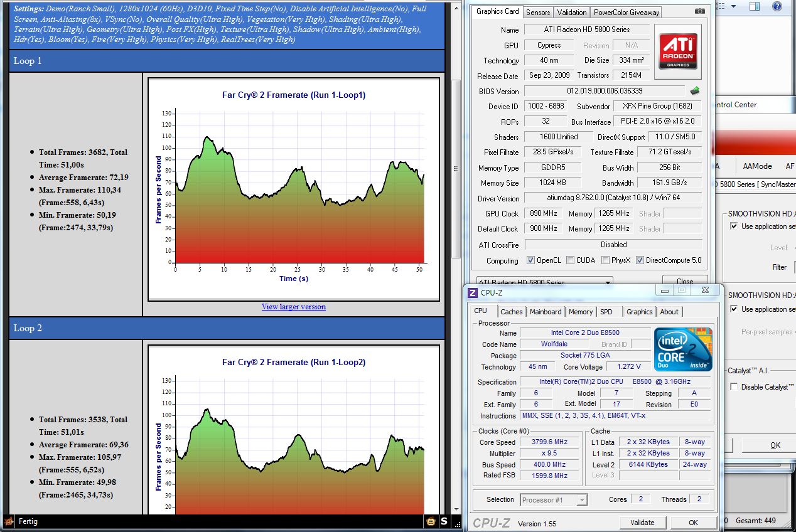Image resolution: width=796 pixels, height=532 pixels.
Task: Click the ATI CrossFire Disabled field
Action: pyautogui.click(x=613, y=245)
